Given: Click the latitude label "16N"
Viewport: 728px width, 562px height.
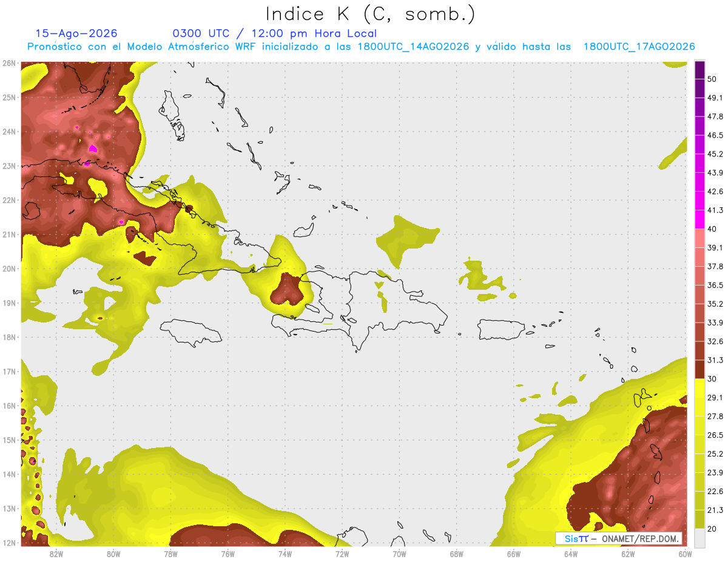Looking at the screenshot, I should (x=9, y=406).
